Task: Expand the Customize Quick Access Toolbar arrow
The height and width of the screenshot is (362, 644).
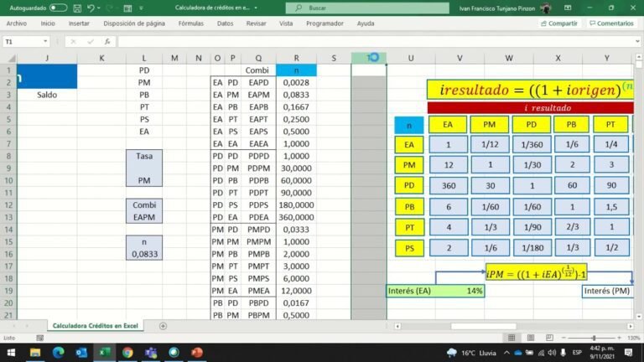Action: [x=141, y=8]
